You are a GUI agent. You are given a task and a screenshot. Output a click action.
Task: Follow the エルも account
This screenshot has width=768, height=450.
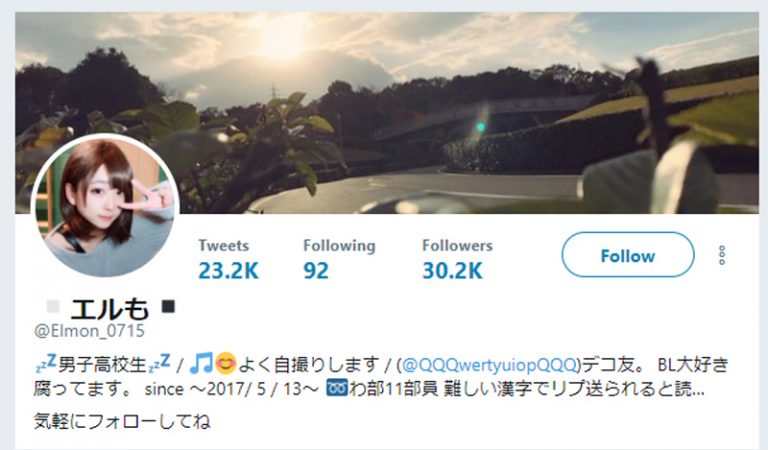[x=627, y=255]
